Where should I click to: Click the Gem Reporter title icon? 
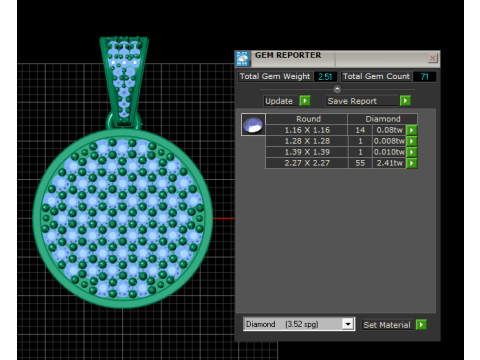click(x=242, y=59)
